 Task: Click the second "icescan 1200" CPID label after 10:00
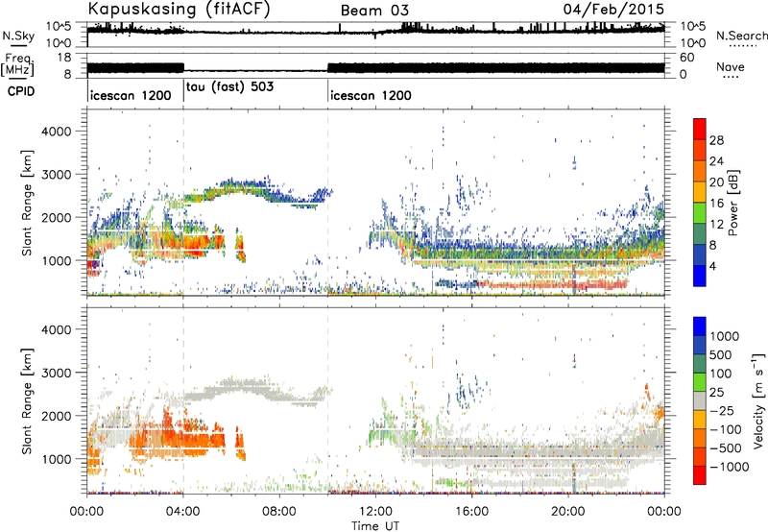coord(371,95)
